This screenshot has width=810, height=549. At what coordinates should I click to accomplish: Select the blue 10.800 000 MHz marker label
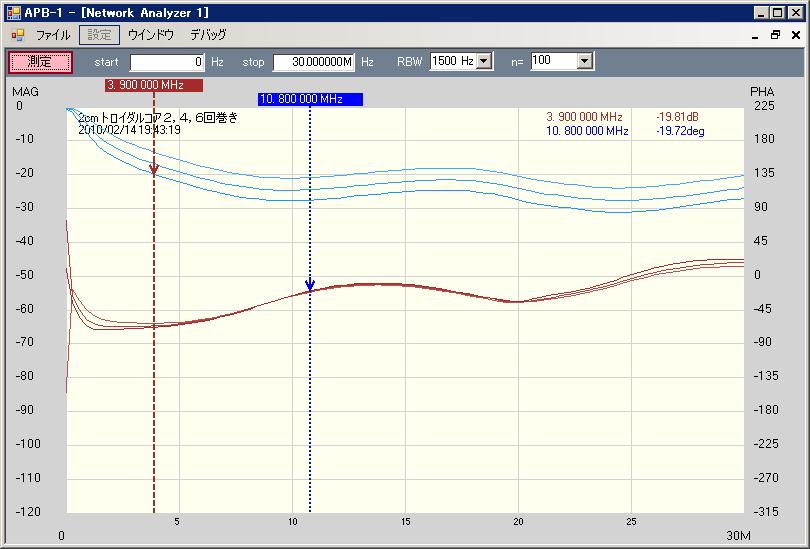coord(309,99)
